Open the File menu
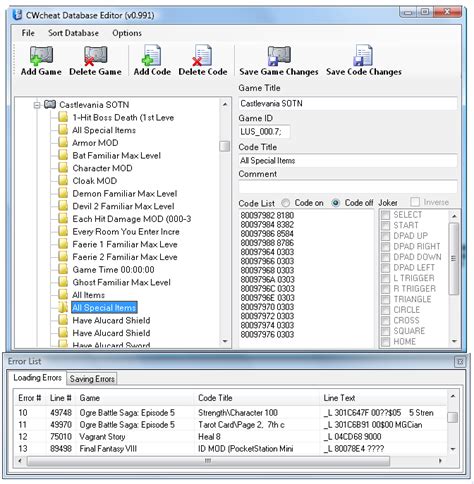 pos(28,33)
